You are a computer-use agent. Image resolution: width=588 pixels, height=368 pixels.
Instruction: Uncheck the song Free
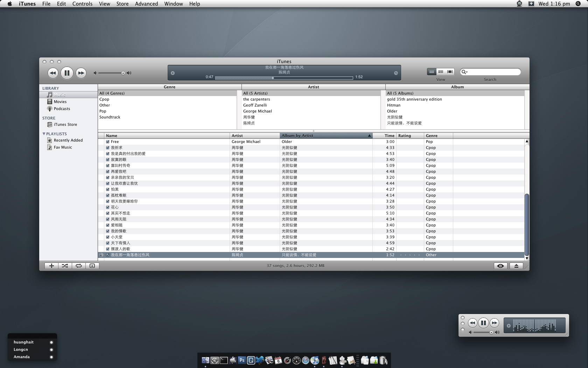[x=108, y=142]
